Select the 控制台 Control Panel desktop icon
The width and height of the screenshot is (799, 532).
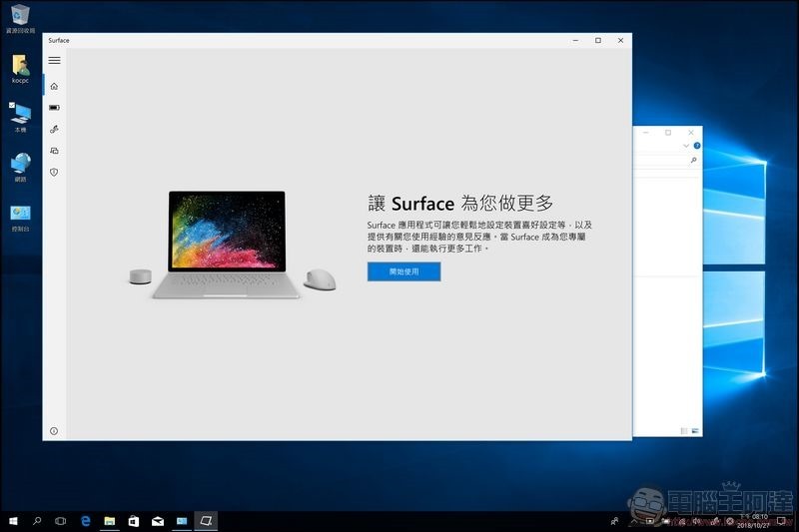coord(20,218)
